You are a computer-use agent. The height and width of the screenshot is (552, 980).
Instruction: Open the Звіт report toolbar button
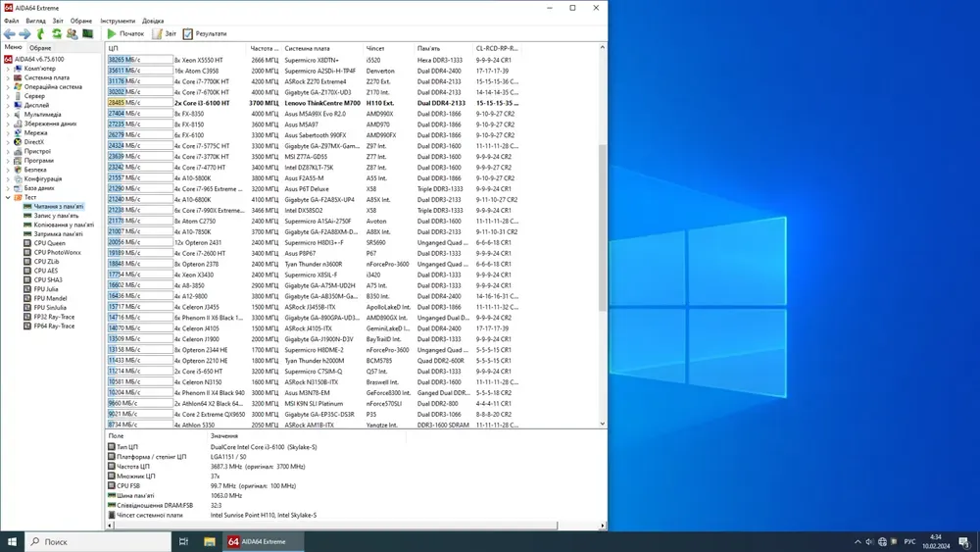point(165,34)
